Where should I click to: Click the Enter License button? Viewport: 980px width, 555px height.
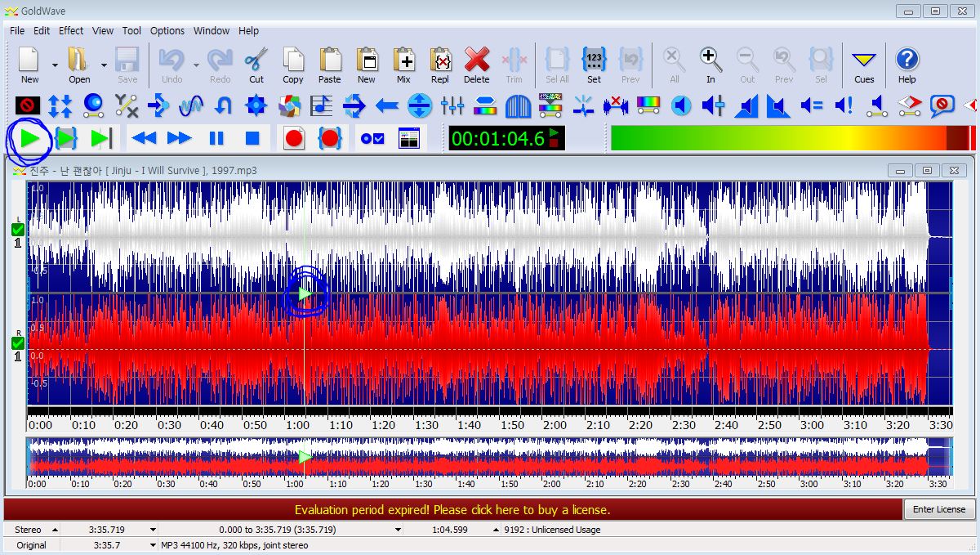(939, 509)
